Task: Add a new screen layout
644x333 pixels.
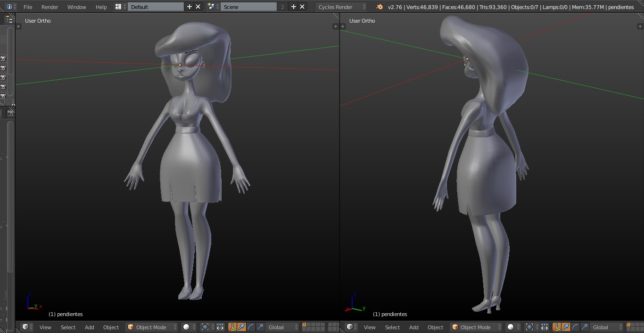Action: point(190,7)
